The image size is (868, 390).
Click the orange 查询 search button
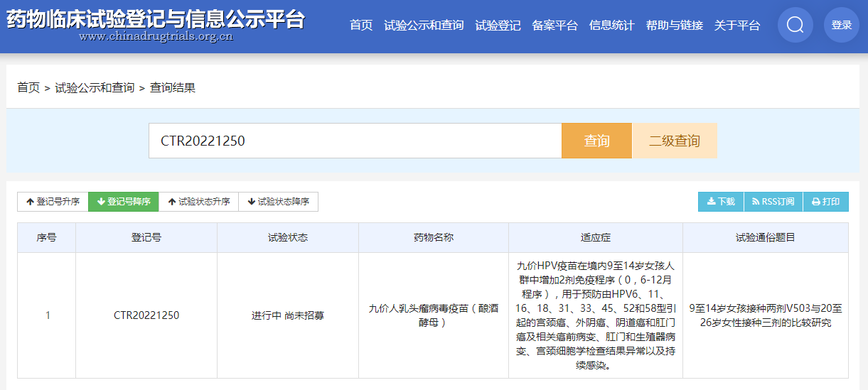[x=596, y=141]
